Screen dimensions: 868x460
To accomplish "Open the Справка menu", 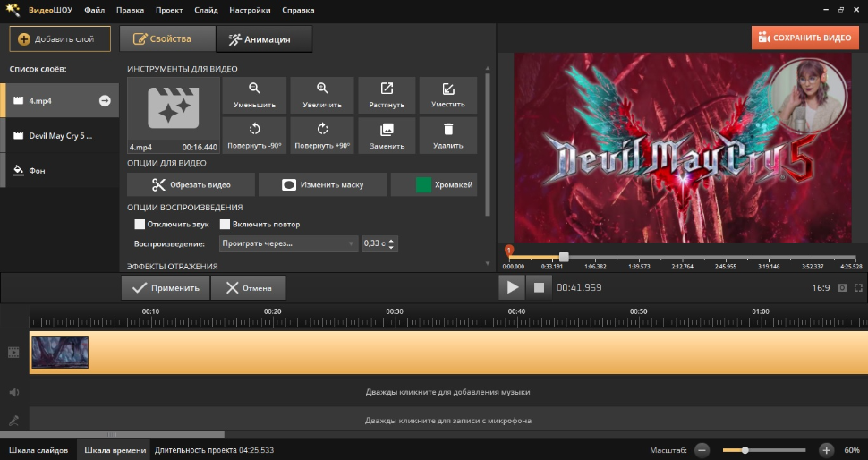I will (x=298, y=10).
